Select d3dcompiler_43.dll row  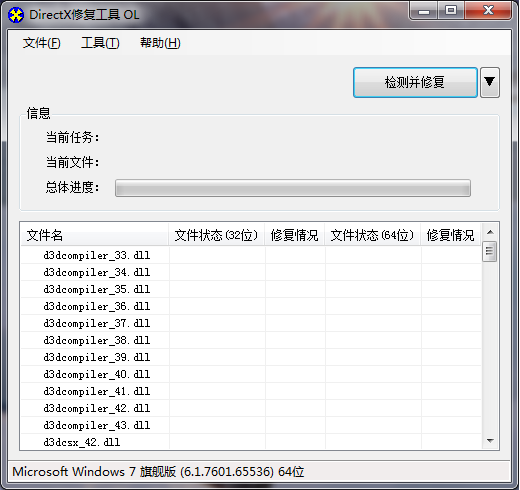pos(251,425)
